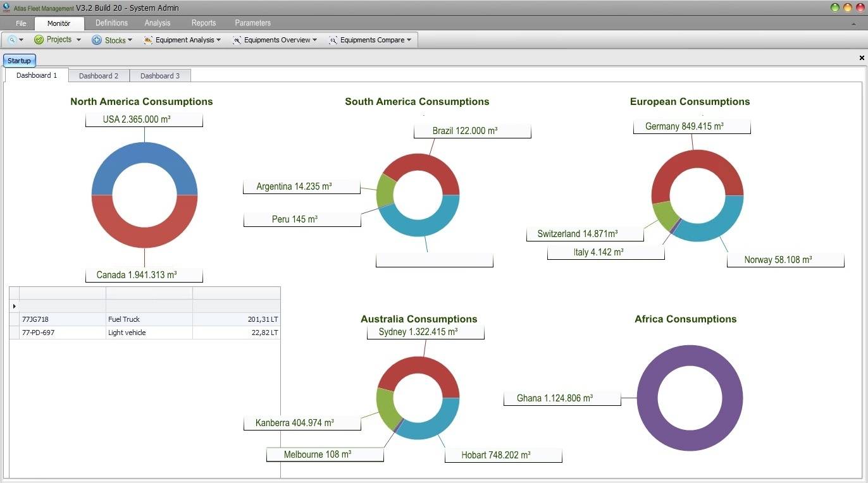Click the blue plus Stocks icon
Image resolution: width=868 pixels, height=483 pixels.
tap(97, 40)
